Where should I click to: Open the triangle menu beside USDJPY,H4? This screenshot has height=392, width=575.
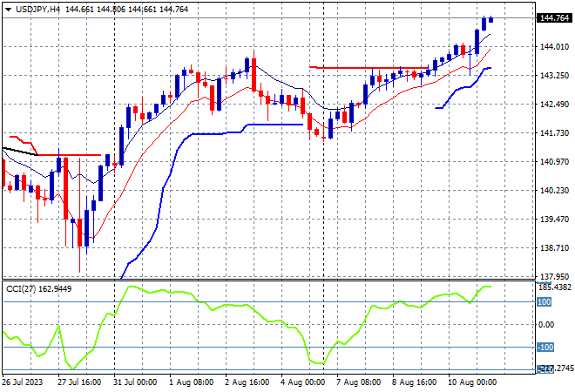point(8,10)
